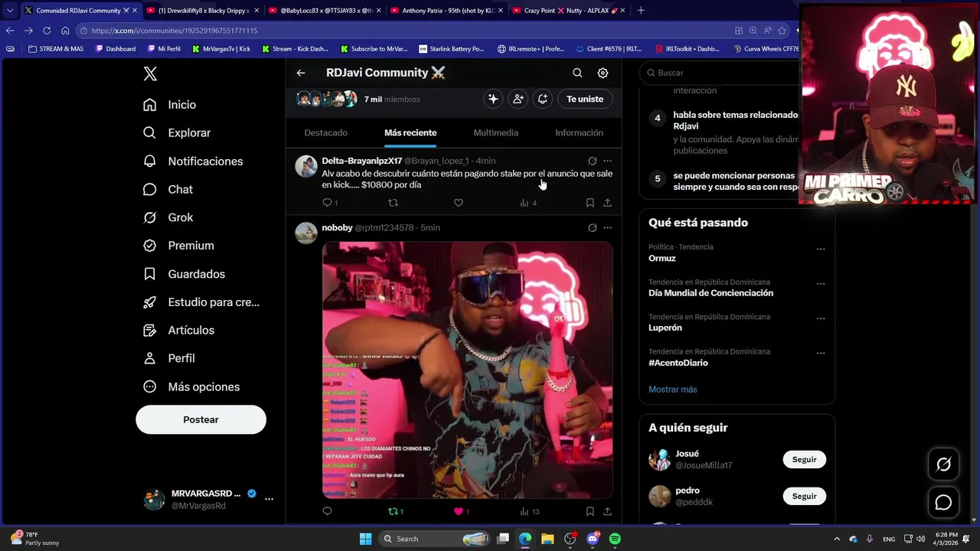Open the X logo home link
Viewport: 980px width, 551px height.
click(x=150, y=73)
